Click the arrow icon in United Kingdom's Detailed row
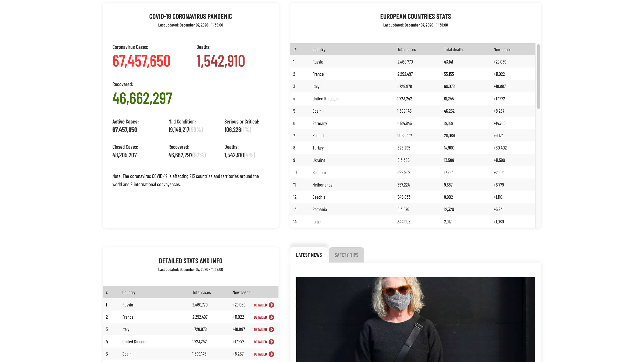This screenshot has width=644, height=362. (271, 342)
